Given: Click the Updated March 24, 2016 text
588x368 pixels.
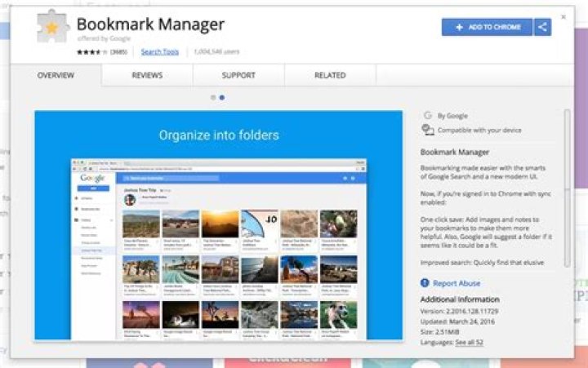Looking at the screenshot, I should tap(457, 321).
